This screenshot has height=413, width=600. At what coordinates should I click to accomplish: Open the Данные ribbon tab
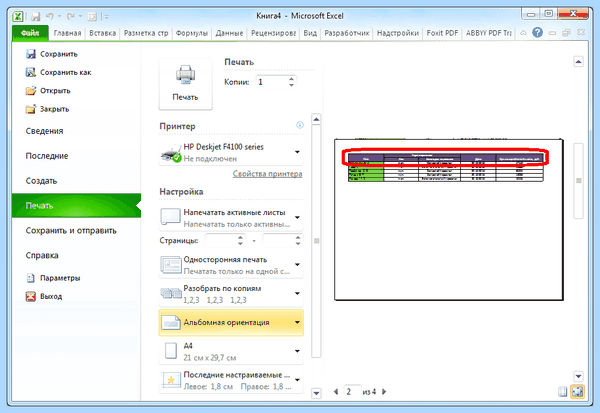pos(229,33)
